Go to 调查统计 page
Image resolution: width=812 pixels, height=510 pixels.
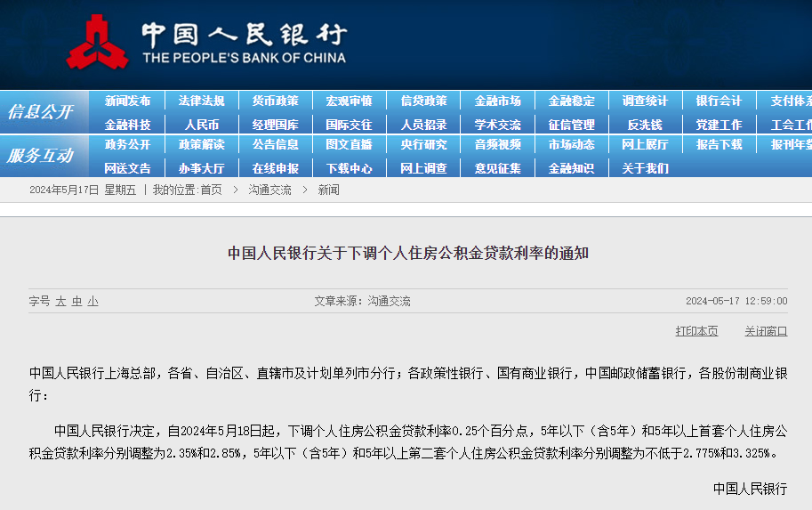[646, 101]
